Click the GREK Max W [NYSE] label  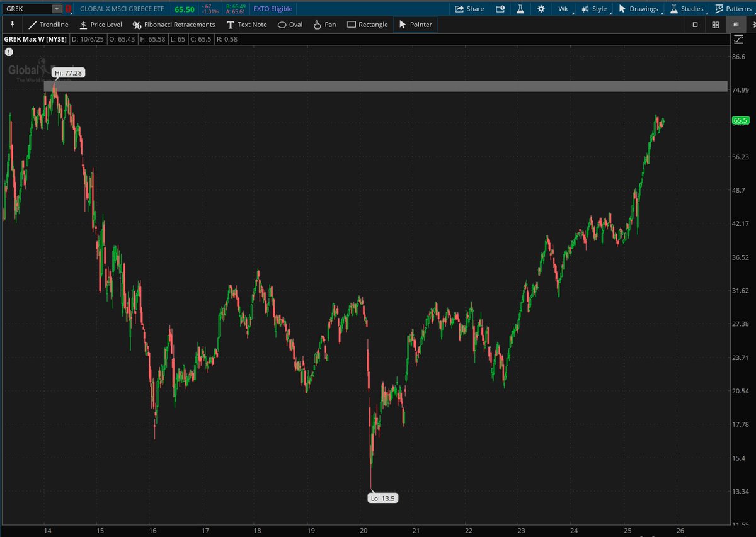(x=36, y=40)
